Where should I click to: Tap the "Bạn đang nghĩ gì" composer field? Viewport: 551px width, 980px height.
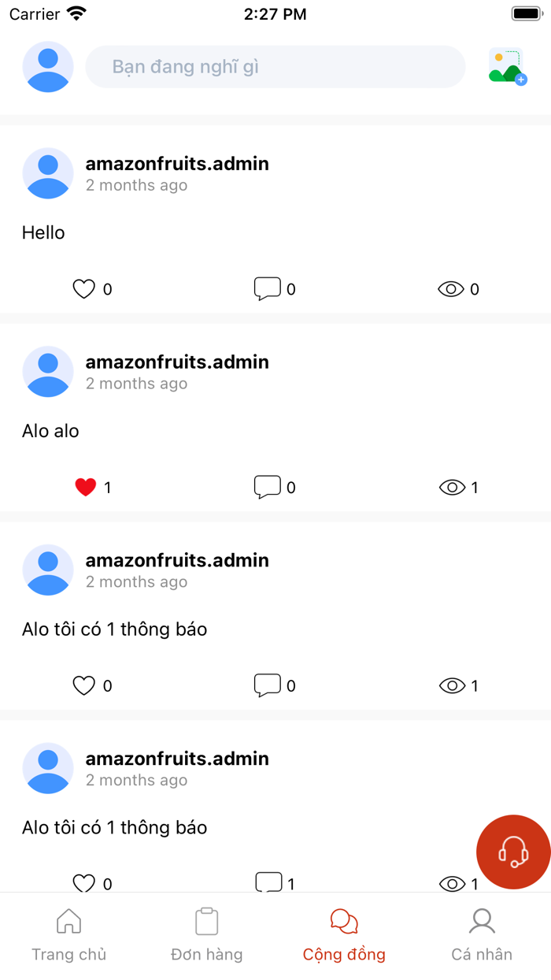(275, 66)
